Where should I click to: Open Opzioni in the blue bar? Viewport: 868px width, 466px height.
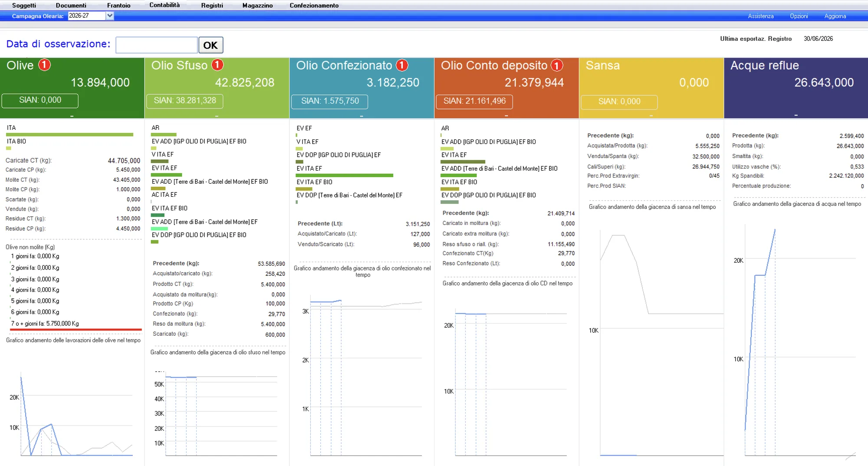pyautogui.click(x=799, y=16)
